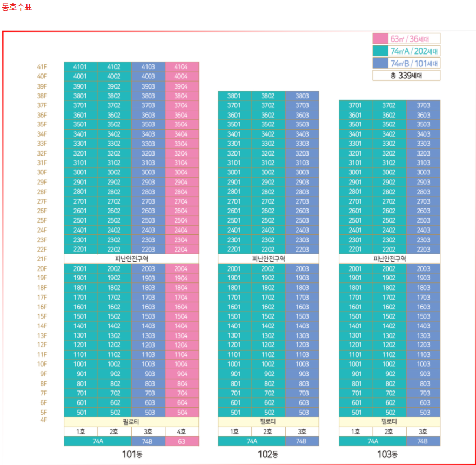Image resolution: width=476 pixels, height=465 pixels.
Task: Select unit 3701 in 103동
Action: [x=356, y=105]
